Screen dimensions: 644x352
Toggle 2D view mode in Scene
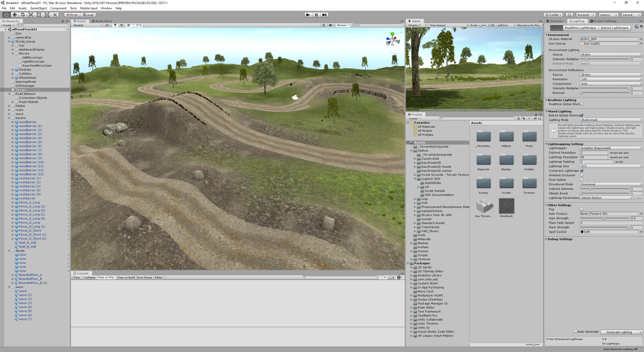point(107,25)
